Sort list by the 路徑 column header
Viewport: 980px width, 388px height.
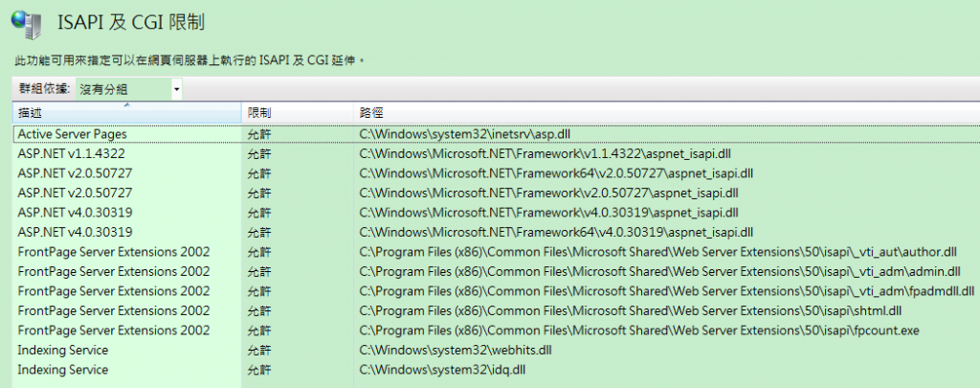(x=666, y=113)
